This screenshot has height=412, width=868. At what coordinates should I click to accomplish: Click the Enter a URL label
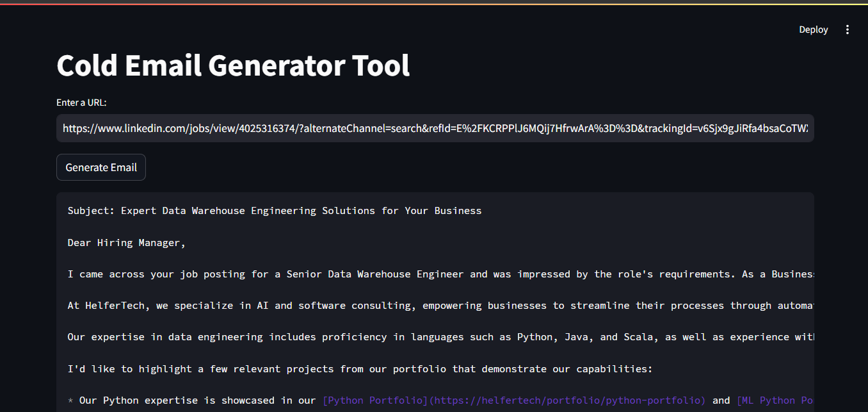tap(81, 102)
